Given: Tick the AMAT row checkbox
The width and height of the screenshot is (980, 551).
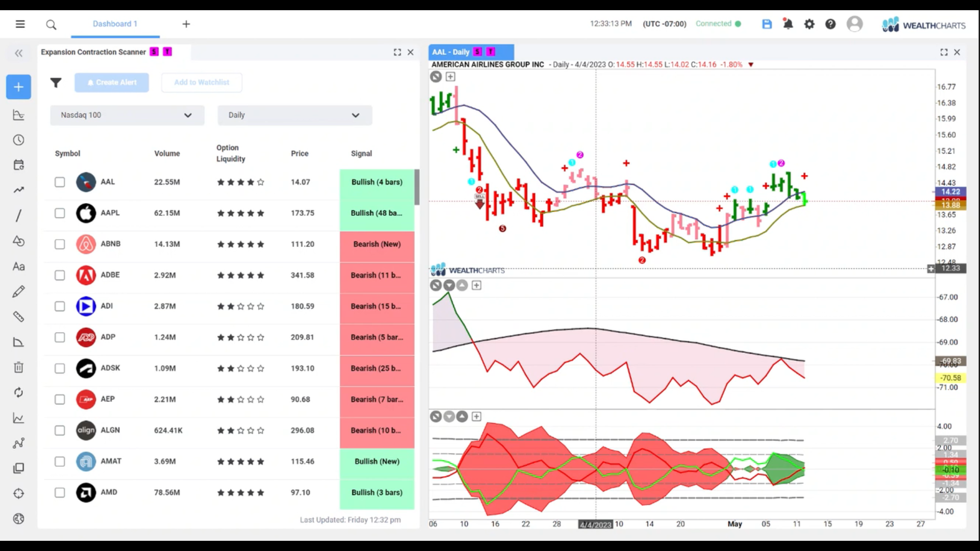Looking at the screenshot, I should point(60,462).
